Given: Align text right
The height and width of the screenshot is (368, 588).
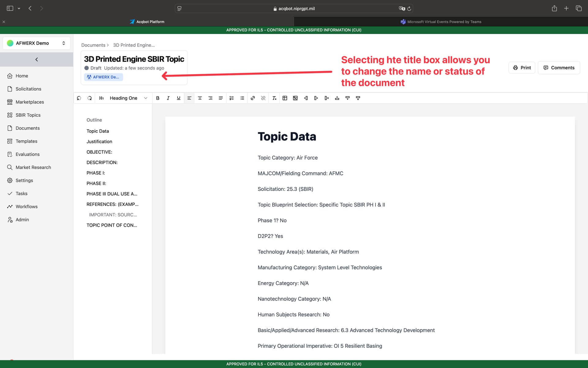Looking at the screenshot, I should (210, 98).
